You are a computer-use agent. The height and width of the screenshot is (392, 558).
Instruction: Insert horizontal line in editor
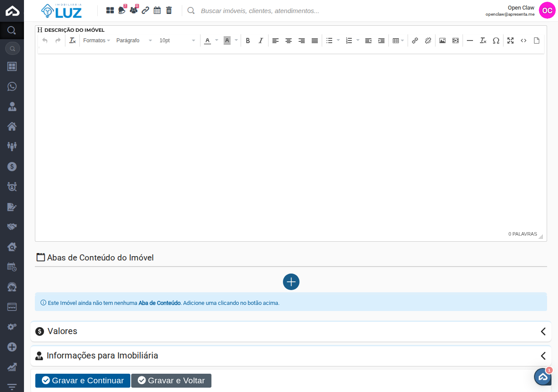(470, 41)
